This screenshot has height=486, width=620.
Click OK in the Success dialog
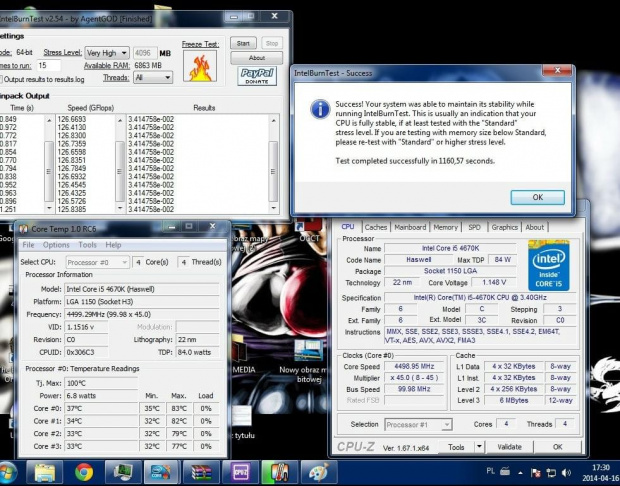[x=537, y=197]
